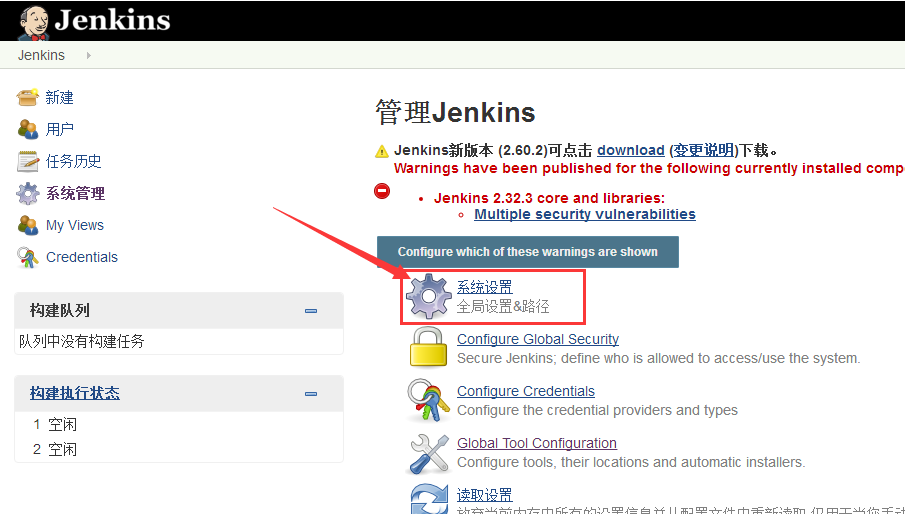Click Jenkins 2.32.3 core and libraries text
This screenshot has width=905, height=514.
tap(549, 198)
